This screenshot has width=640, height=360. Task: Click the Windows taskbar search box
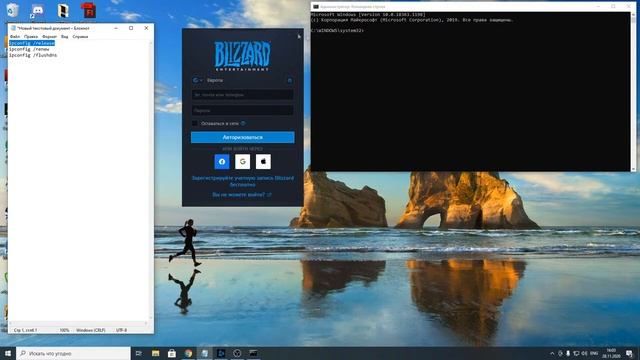(73, 353)
